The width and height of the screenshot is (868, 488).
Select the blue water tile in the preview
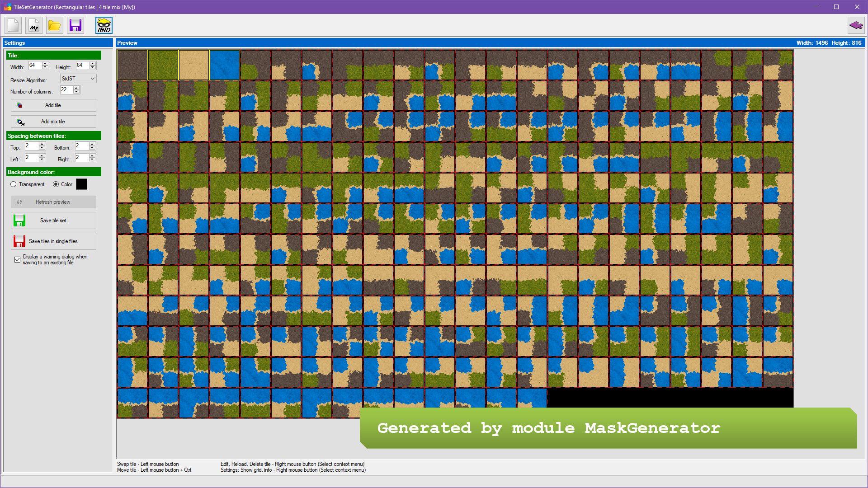tap(224, 65)
